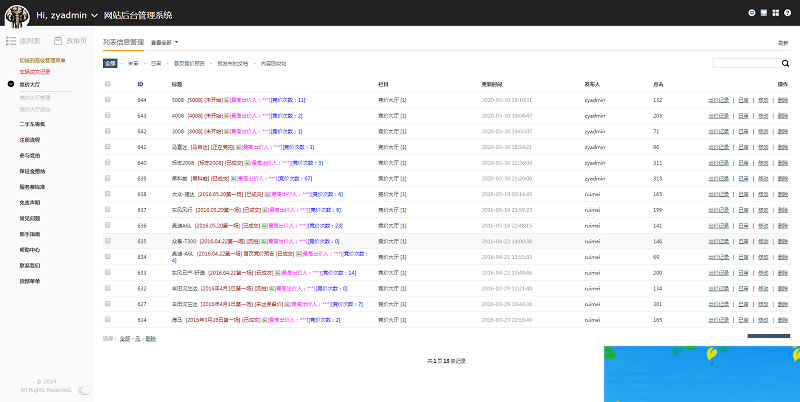Click the list icon in sidebar header
Viewport: 800px width, 402px height.
click(11, 41)
